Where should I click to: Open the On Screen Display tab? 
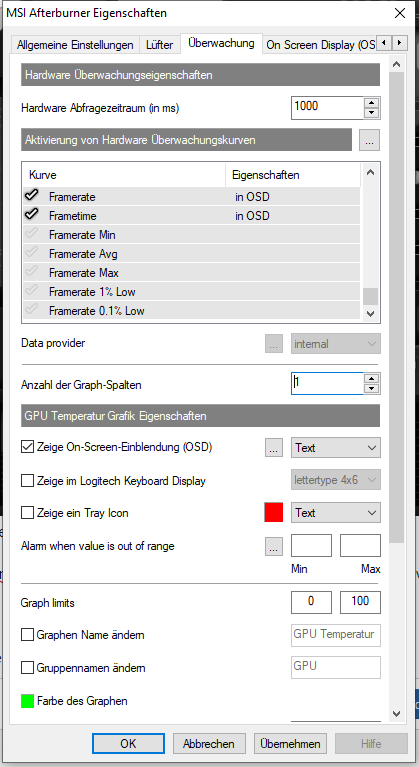pyautogui.click(x=320, y=45)
